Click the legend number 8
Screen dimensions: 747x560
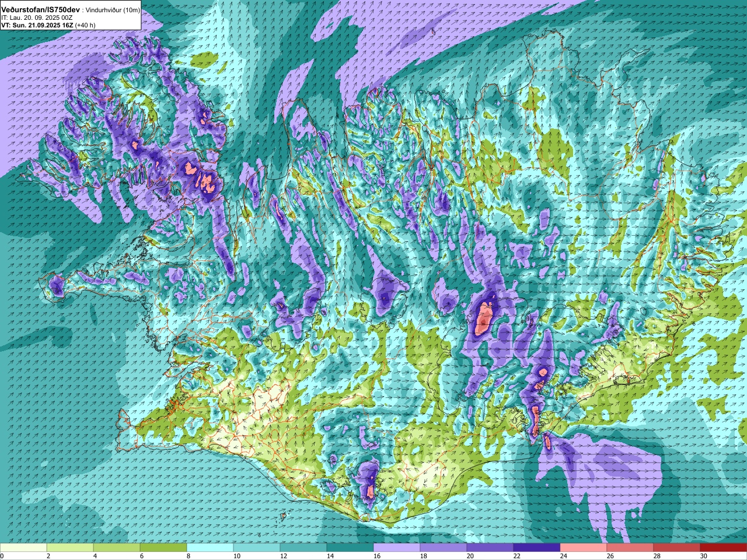click(x=189, y=556)
